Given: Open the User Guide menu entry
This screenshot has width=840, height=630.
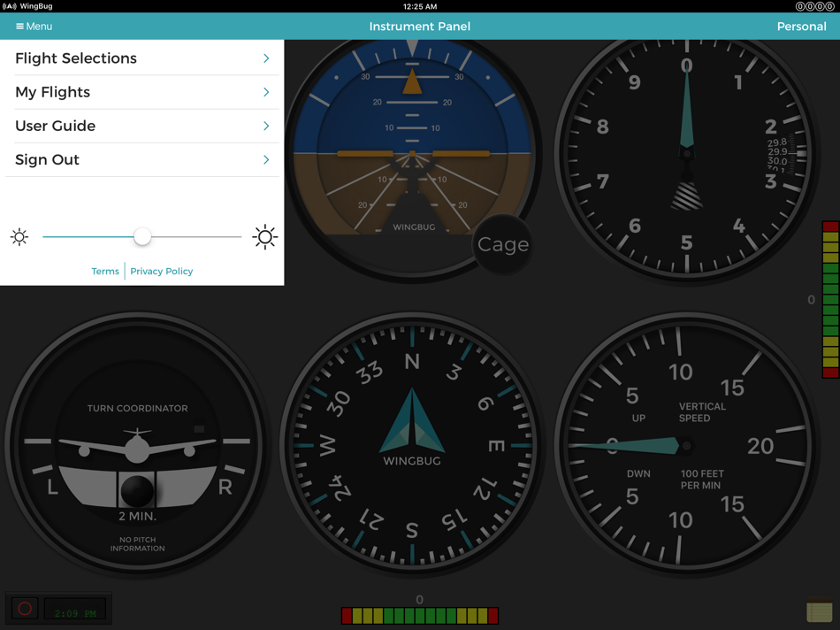Looking at the screenshot, I should [142, 126].
